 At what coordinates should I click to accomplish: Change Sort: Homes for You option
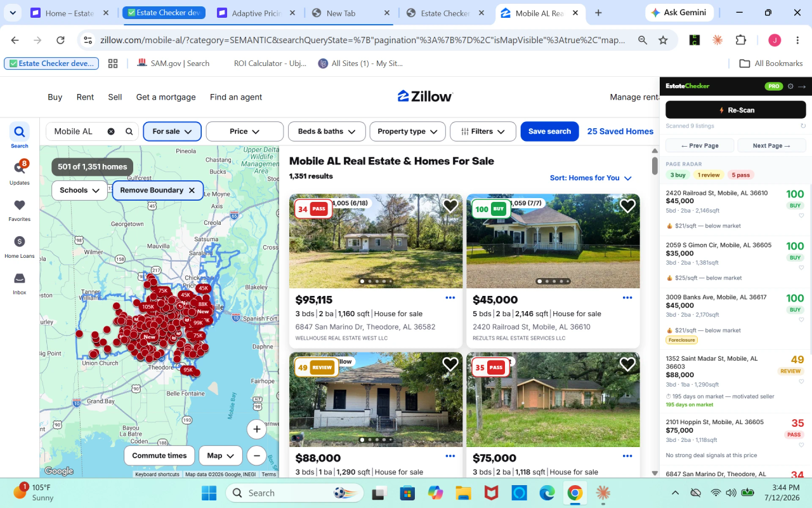pos(591,178)
